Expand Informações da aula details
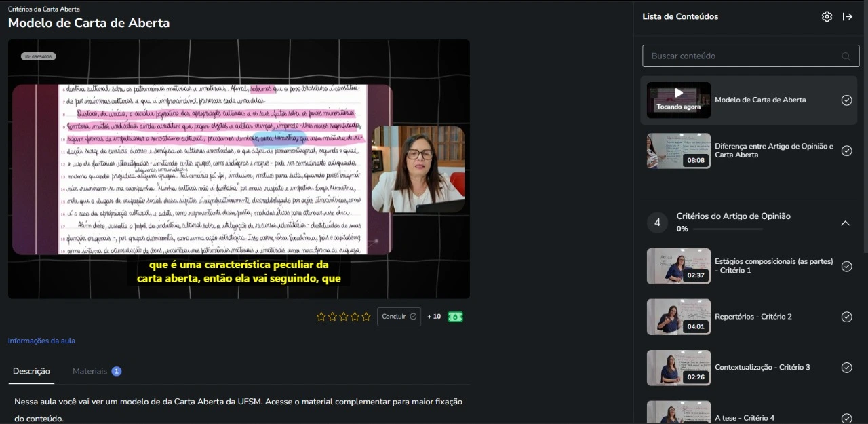The width and height of the screenshot is (868, 424). coord(41,341)
